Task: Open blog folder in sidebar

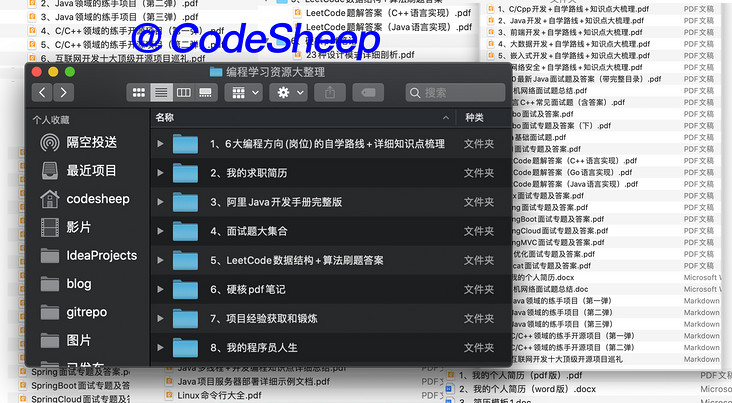Action: click(x=88, y=284)
